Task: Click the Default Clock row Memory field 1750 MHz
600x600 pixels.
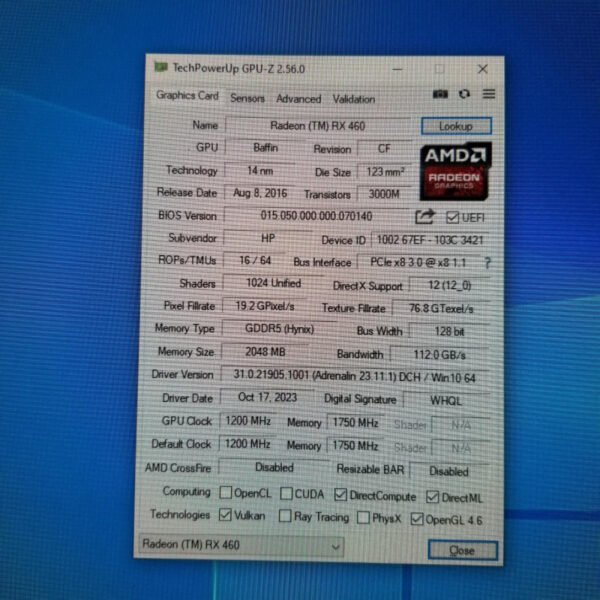Action: (x=355, y=446)
